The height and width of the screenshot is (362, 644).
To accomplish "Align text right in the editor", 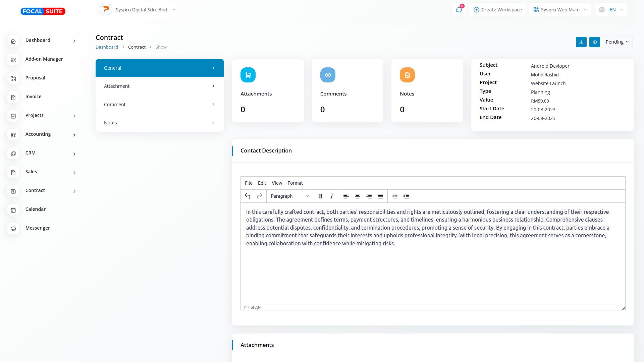I will [x=369, y=196].
